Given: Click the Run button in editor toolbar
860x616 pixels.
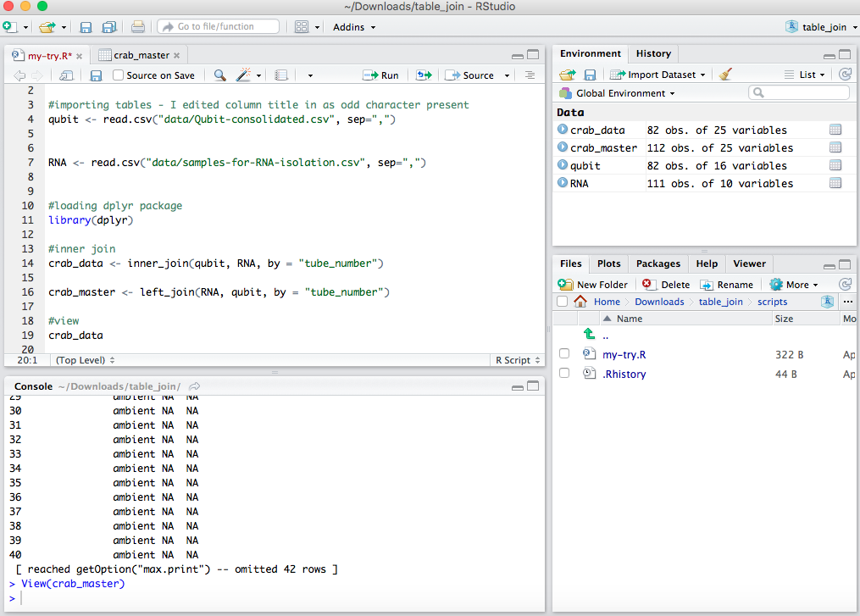Looking at the screenshot, I should pyautogui.click(x=380, y=75).
